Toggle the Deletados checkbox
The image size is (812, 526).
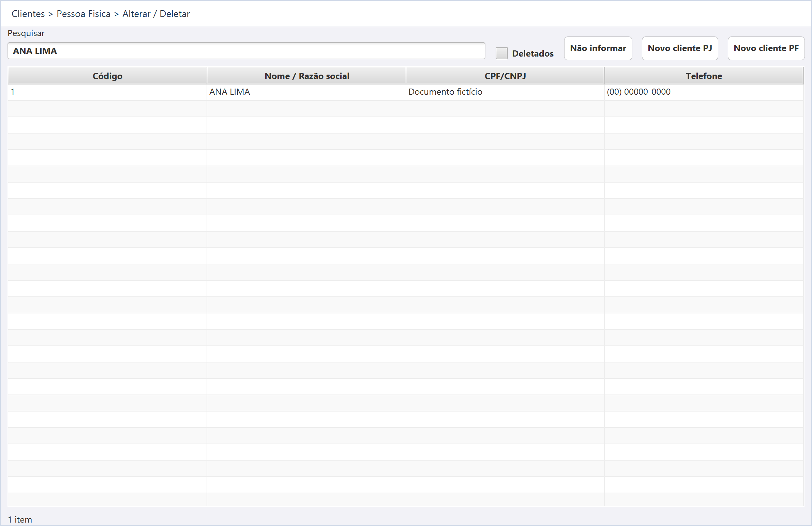point(501,53)
